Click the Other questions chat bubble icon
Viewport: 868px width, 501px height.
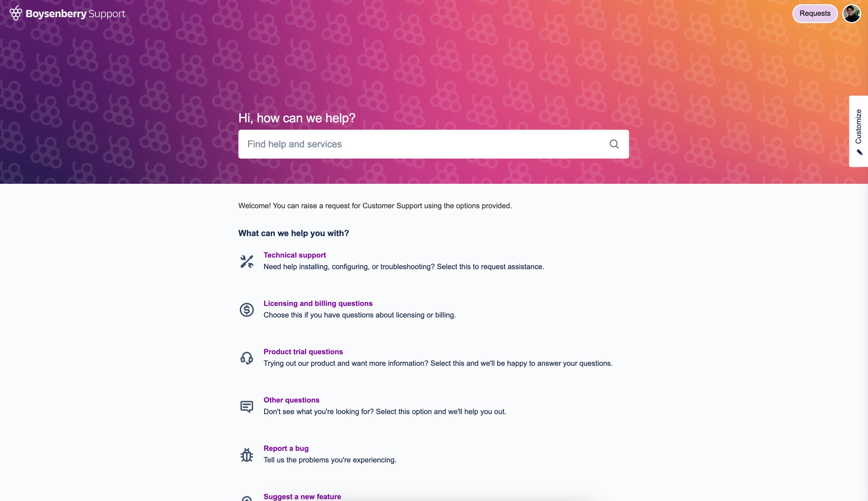pos(247,406)
